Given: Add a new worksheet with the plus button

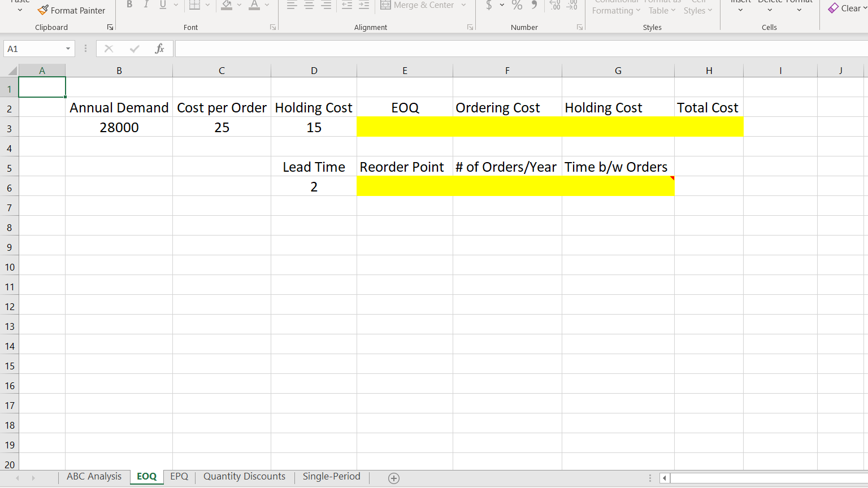Looking at the screenshot, I should [x=393, y=478].
